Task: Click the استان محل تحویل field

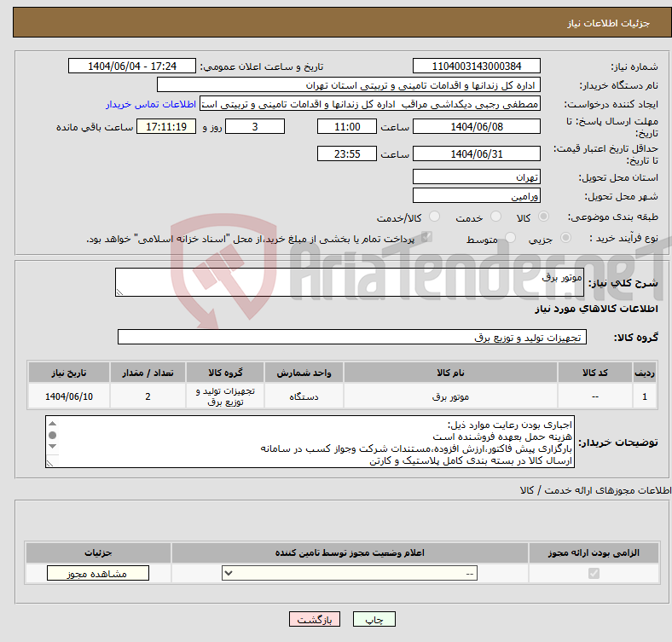Action: tap(476, 177)
